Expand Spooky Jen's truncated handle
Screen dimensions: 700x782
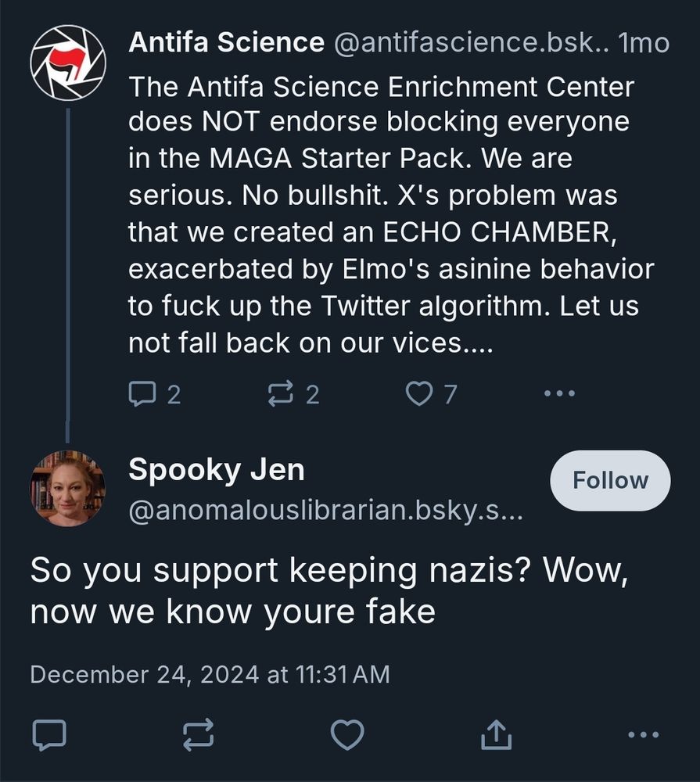pos(328,509)
